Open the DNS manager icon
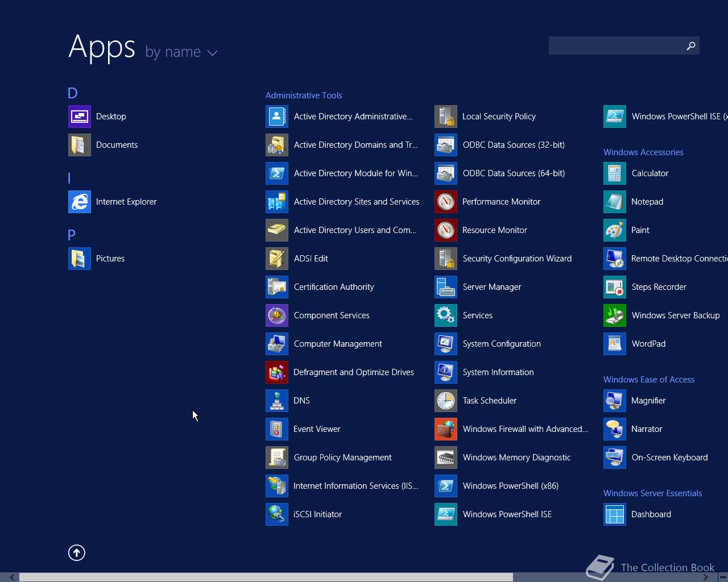Image resolution: width=728 pixels, height=582 pixels. [277, 401]
